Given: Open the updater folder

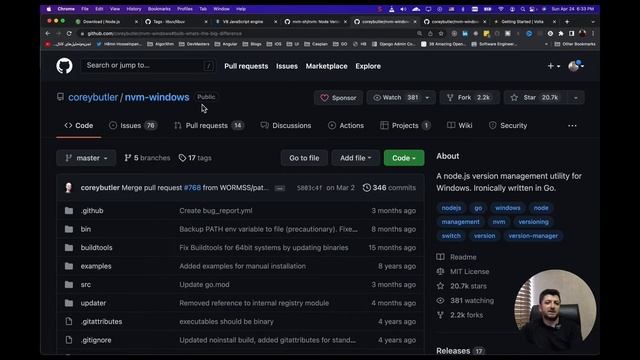Looking at the screenshot, I should pos(93,303).
